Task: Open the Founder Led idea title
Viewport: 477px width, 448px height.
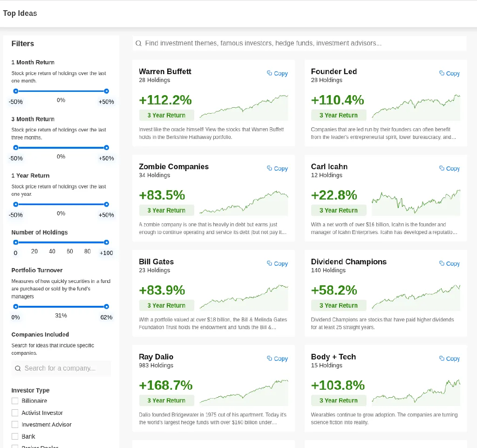Action: (x=334, y=71)
